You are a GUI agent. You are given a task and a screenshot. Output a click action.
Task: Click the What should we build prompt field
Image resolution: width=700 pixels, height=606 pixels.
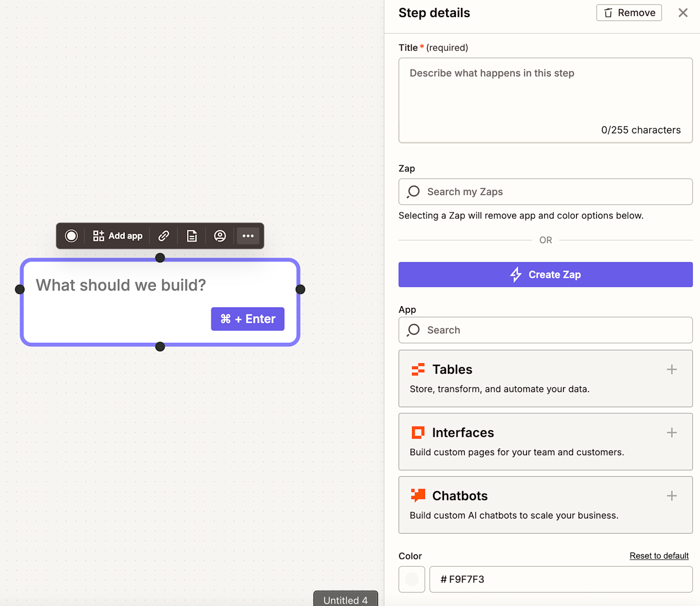(x=121, y=285)
